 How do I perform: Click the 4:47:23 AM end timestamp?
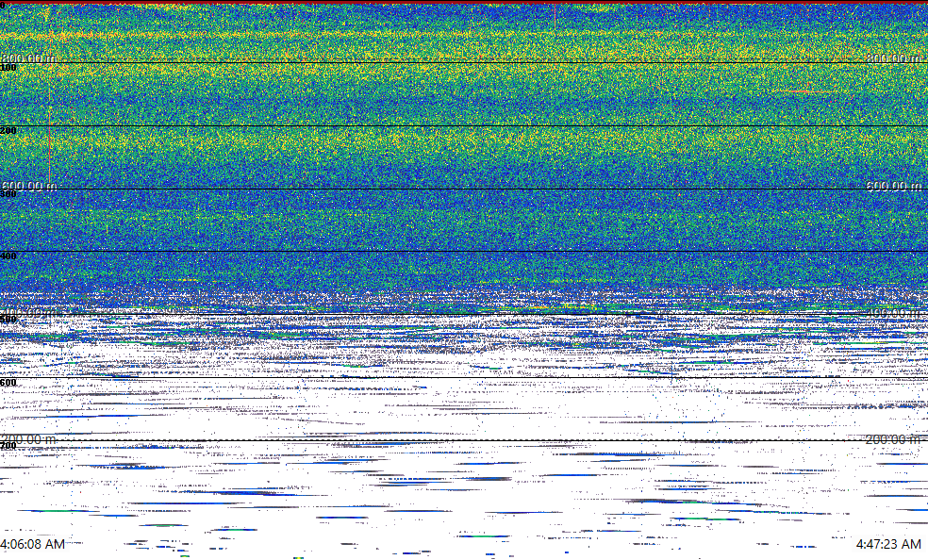(x=889, y=544)
